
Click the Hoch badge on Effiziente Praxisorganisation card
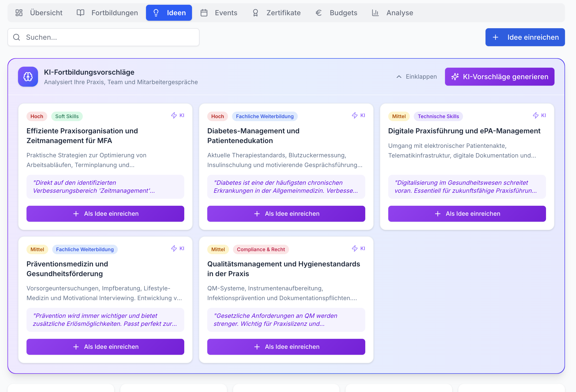coord(37,116)
